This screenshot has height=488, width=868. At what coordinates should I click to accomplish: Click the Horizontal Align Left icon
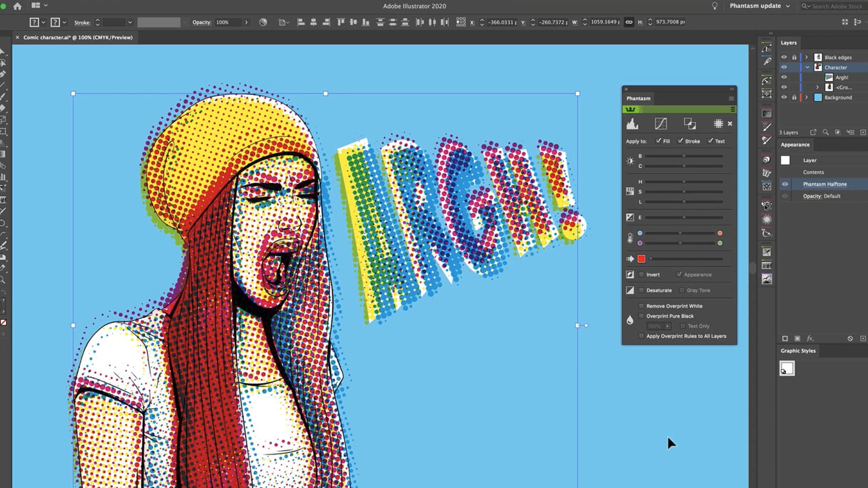pos(301,22)
